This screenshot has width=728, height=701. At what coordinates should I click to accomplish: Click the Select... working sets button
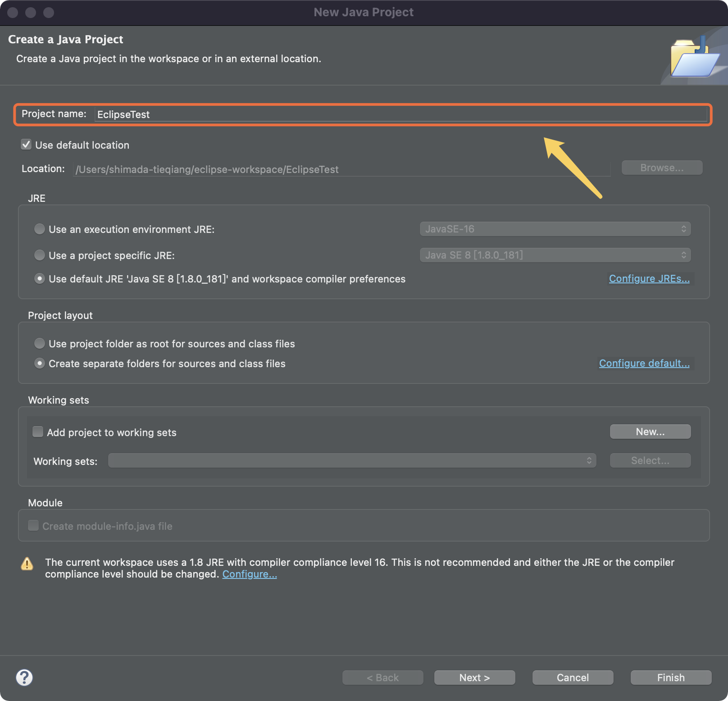650,460
